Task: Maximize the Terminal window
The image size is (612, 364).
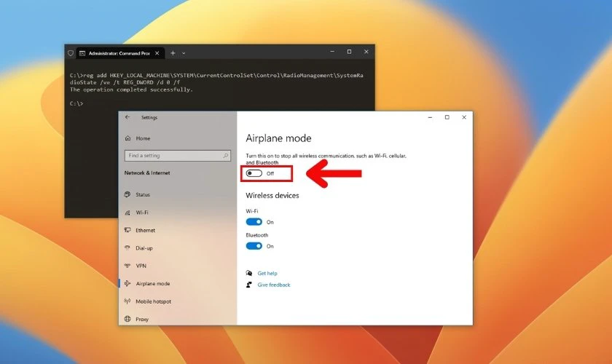Action: (349, 52)
